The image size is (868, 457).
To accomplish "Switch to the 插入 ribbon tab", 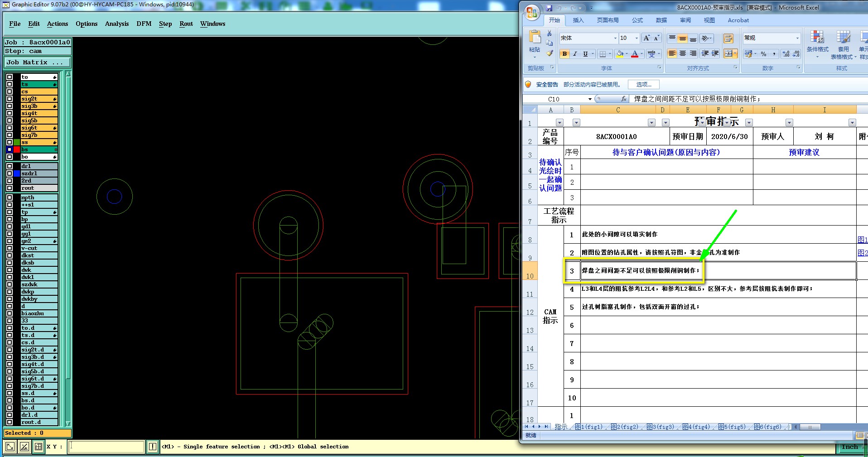I will pos(578,20).
